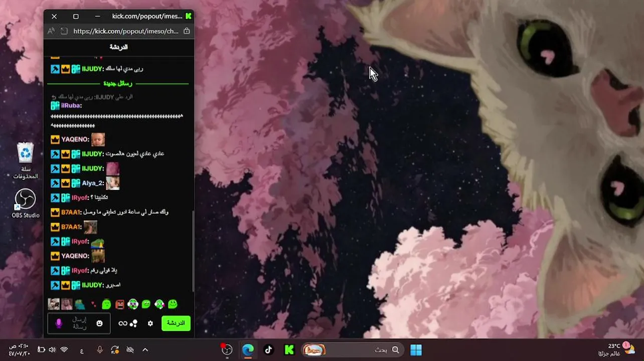Select the pink hearts emote
The width and height of the screenshot is (644, 361).
coord(93,304)
